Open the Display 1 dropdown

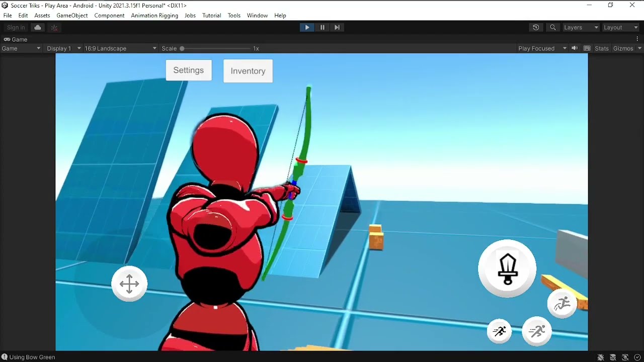[64, 48]
